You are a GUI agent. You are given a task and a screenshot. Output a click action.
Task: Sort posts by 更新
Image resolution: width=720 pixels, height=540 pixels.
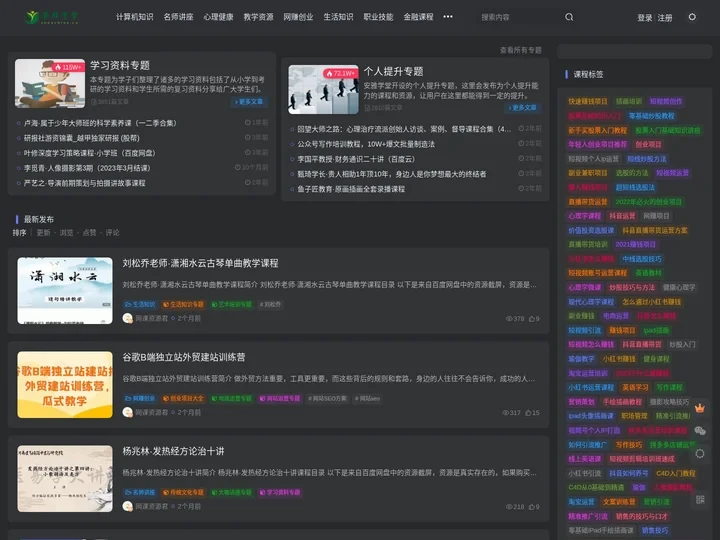coord(43,232)
